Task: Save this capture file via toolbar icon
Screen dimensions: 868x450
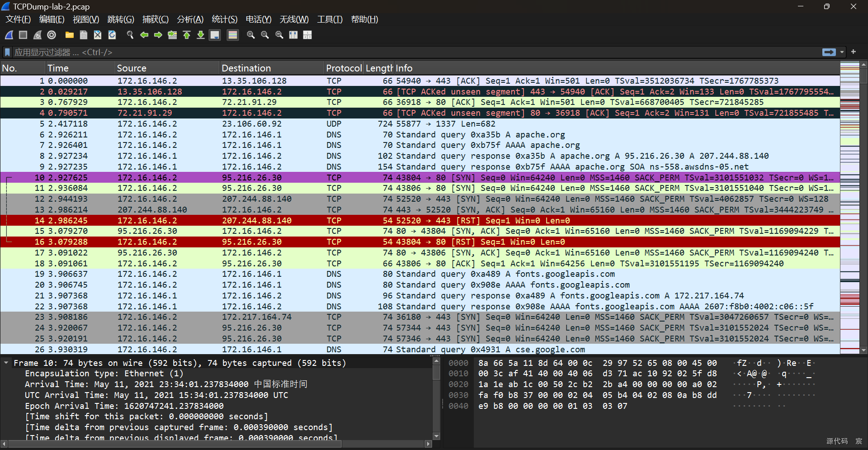Action: pos(84,35)
